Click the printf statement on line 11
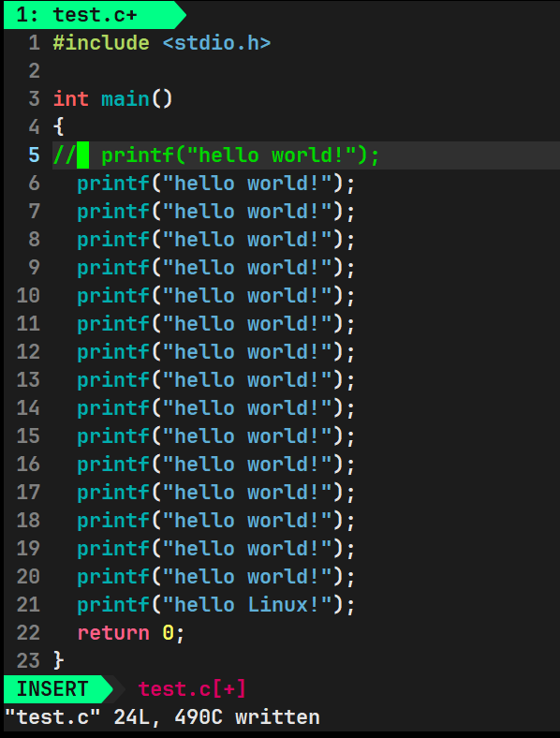 [x=216, y=324]
